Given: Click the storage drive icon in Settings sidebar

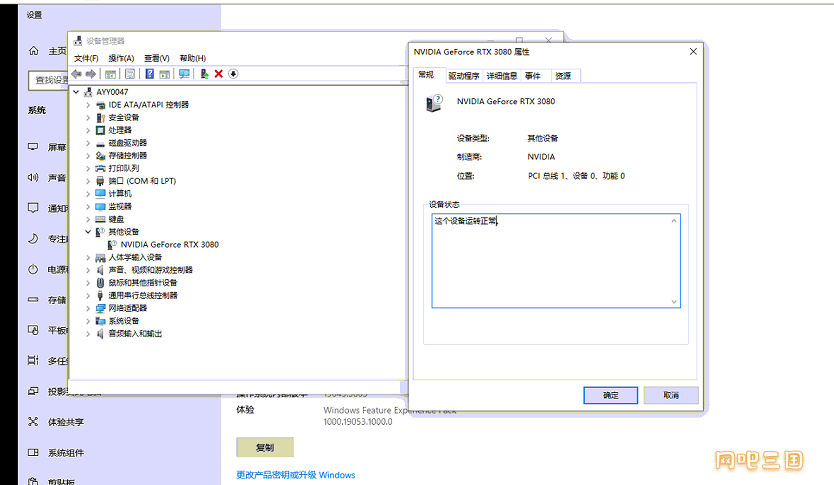Looking at the screenshot, I should [33, 299].
